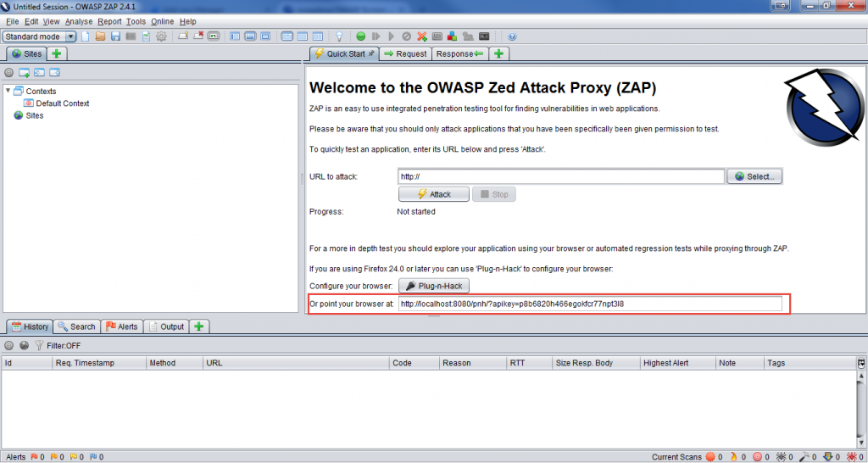
Task: Click the globe icon in History toolbar
Action: (24, 346)
